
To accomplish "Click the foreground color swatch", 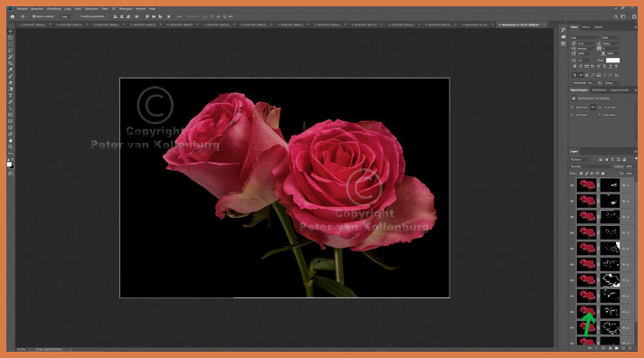I will [9, 164].
